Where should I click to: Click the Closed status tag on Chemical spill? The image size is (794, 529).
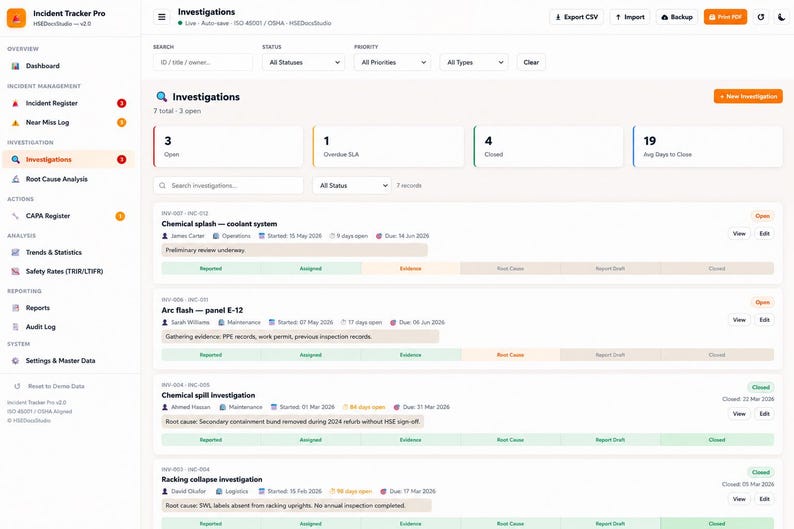(761, 387)
